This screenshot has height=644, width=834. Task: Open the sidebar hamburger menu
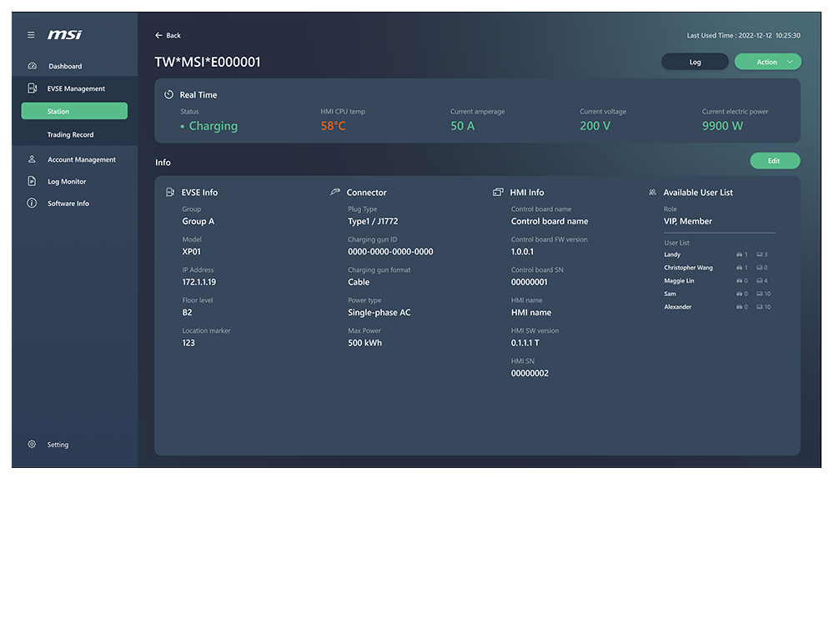[x=31, y=35]
